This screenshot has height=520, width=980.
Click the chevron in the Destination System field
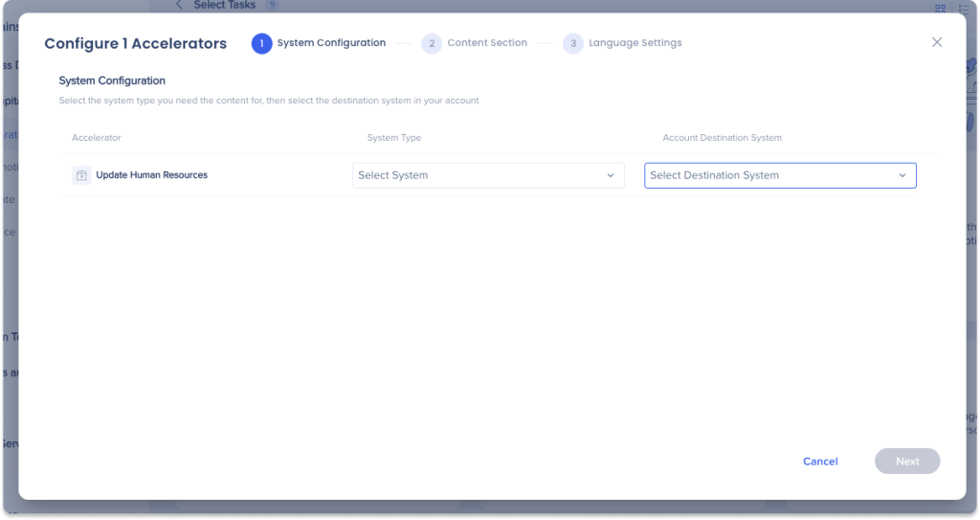pos(902,175)
